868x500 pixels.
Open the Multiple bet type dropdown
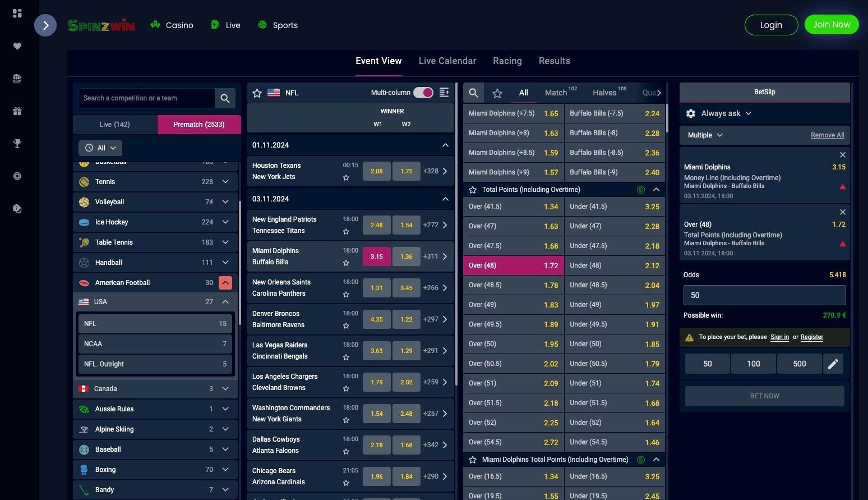[x=705, y=135]
